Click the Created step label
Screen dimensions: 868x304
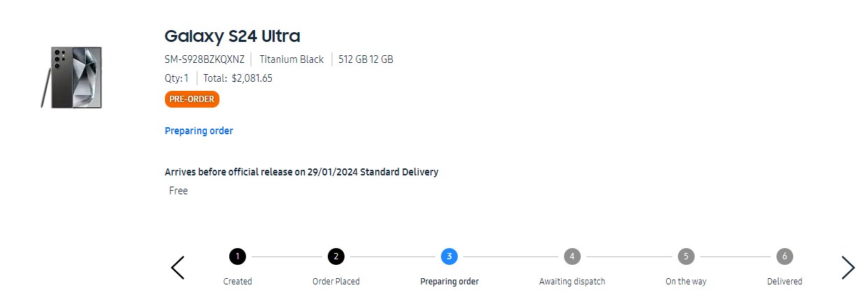pyautogui.click(x=238, y=282)
